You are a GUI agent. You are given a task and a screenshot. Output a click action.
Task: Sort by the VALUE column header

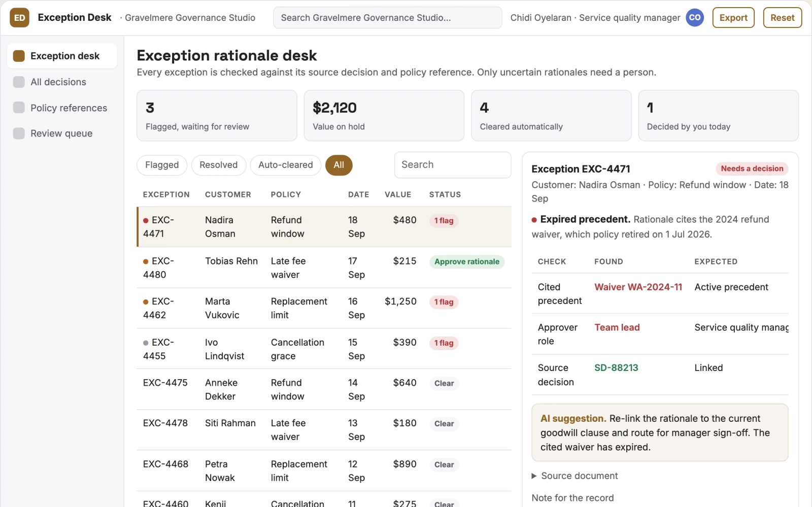point(398,194)
